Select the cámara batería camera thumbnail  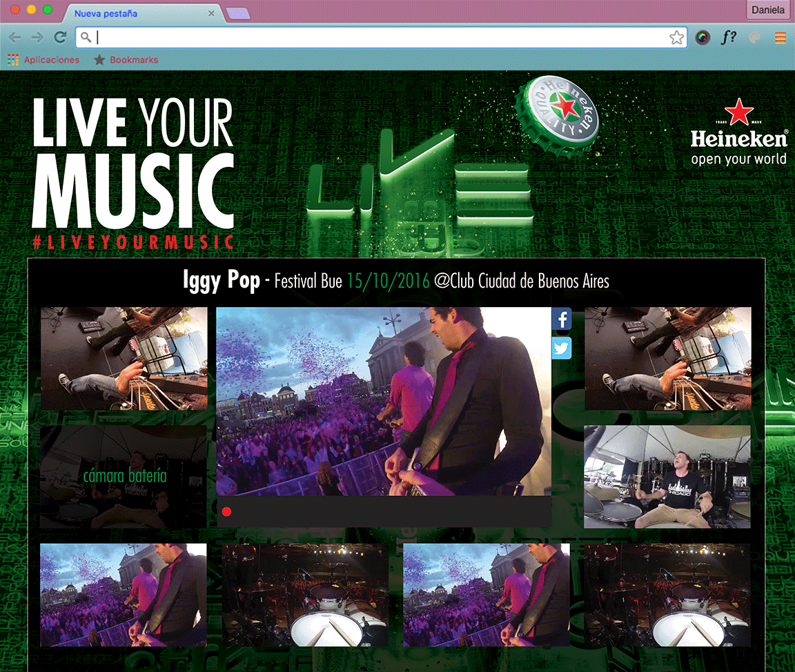[x=124, y=477]
